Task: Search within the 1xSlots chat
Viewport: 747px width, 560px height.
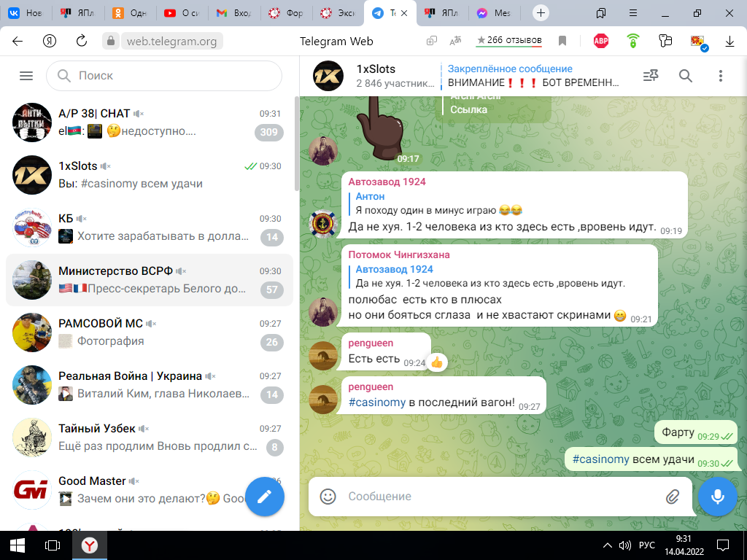Action: [686, 76]
